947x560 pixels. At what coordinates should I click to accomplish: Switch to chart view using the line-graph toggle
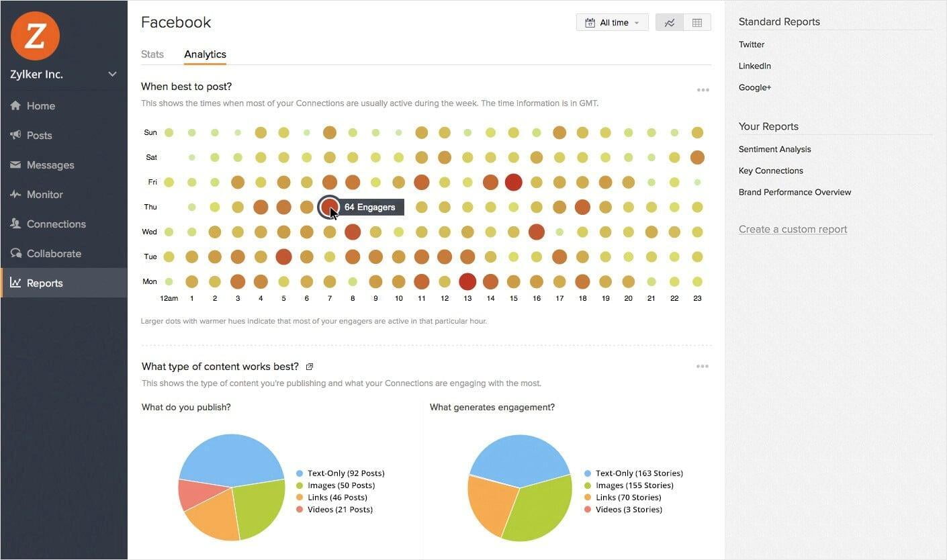(669, 21)
